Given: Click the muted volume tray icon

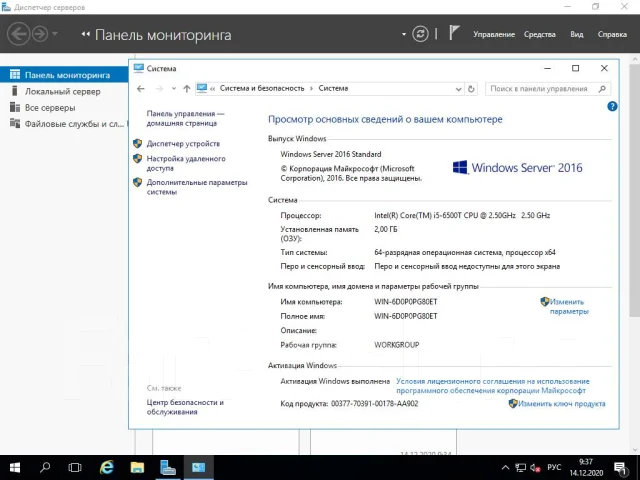Looking at the screenshot, I should [x=535, y=468].
